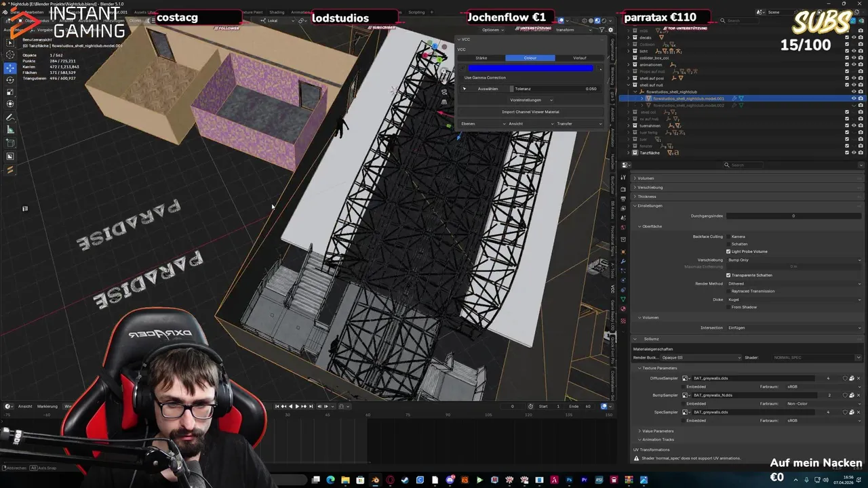Image resolution: width=868 pixels, height=488 pixels.
Task: Enable From Shadow checkbox
Action: click(728, 307)
